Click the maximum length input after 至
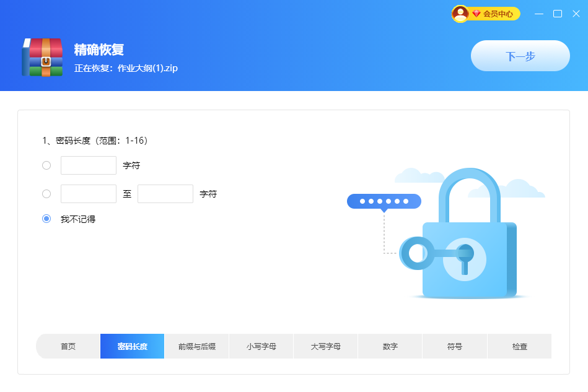Screen dimensions: 588x392 [165, 193]
